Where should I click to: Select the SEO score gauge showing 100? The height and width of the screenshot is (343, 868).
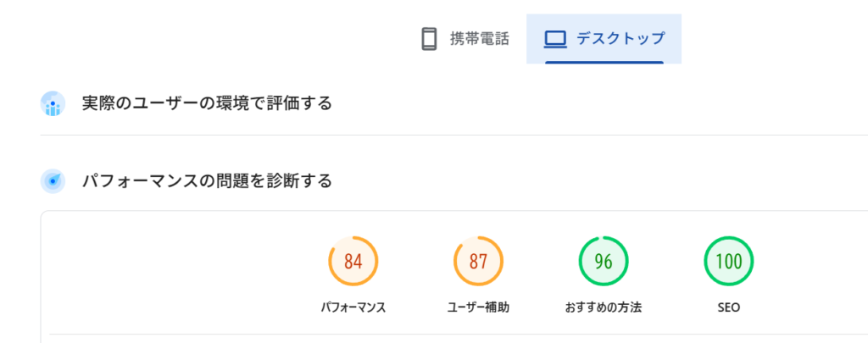728,261
